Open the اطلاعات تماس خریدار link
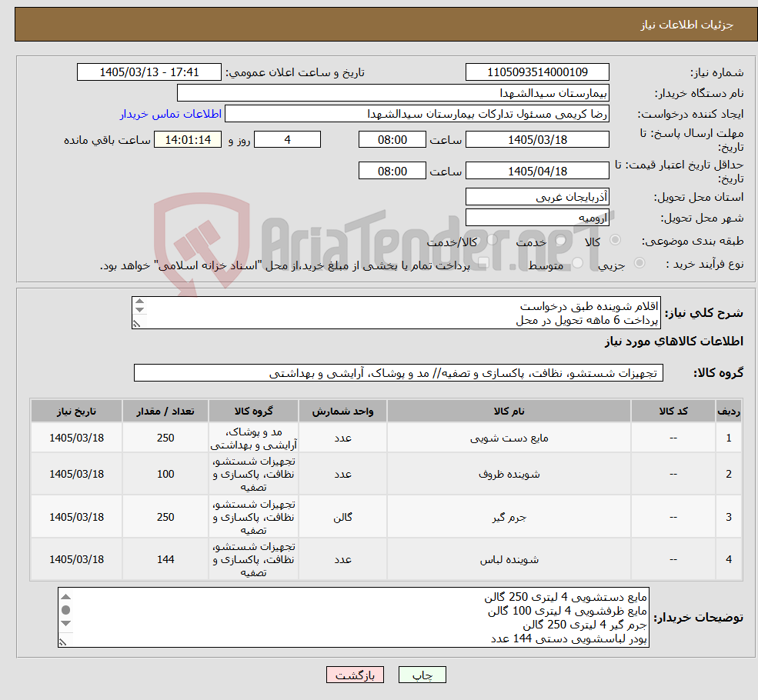 coord(170,114)
